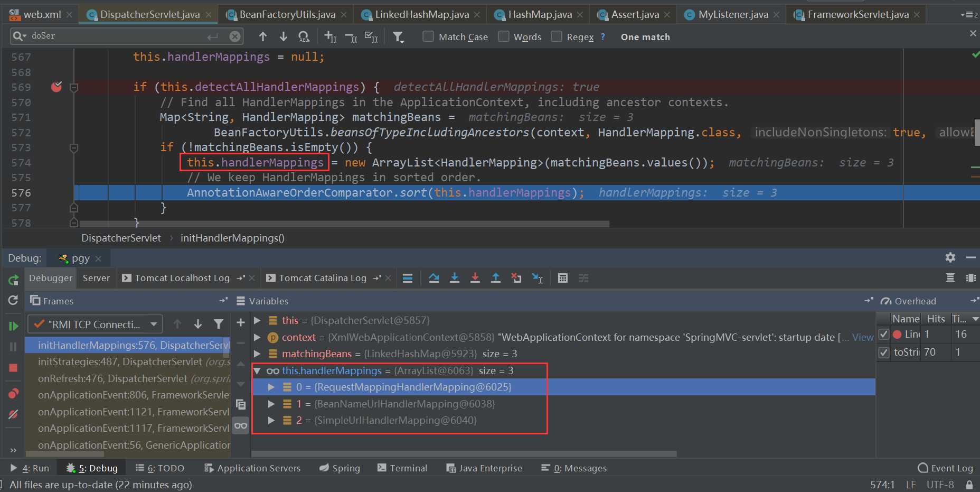This screenshot has height=492, width=980.
Task: Click the search filter funnel icon
Action: (398, 36)
